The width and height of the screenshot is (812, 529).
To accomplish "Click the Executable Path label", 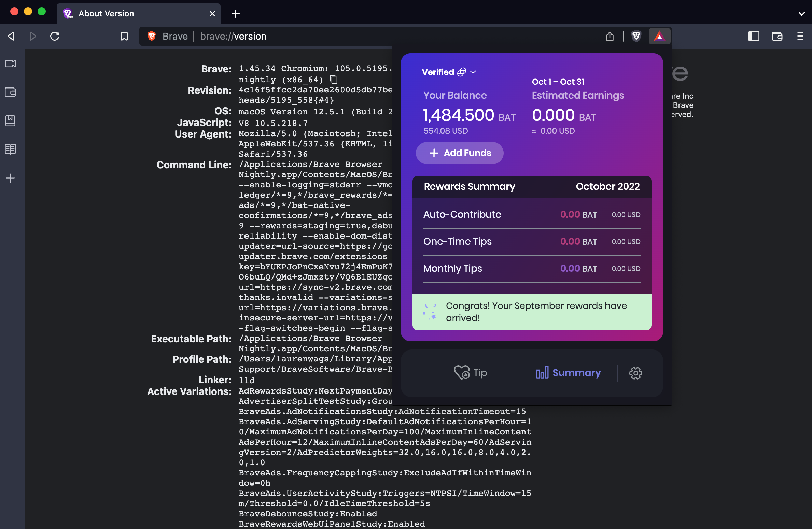I will [x=191, y=339].
